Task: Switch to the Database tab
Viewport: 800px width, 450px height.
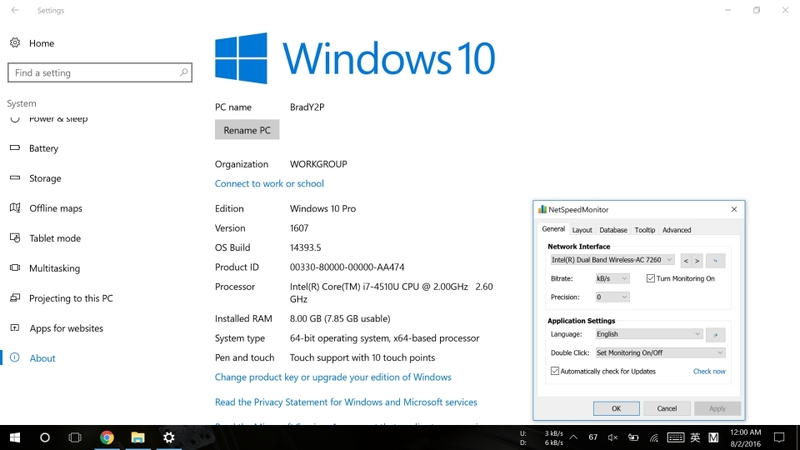Action: click(613, 230)
